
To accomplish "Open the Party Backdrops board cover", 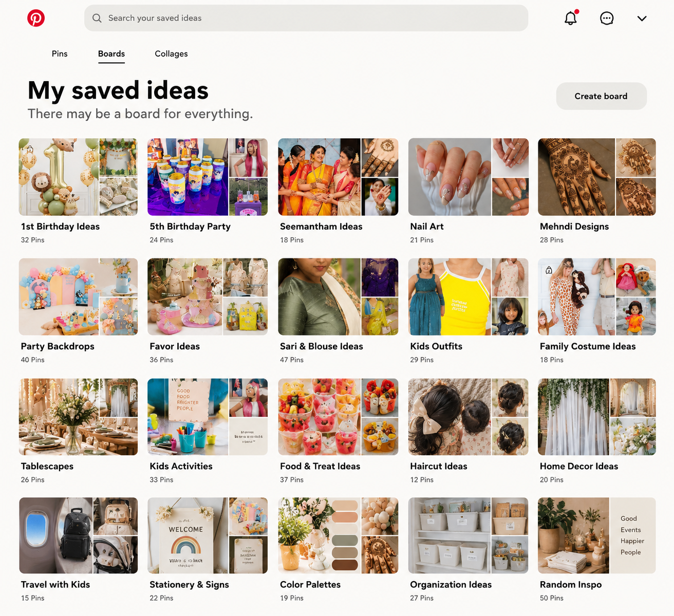I will tap(78, 296).
